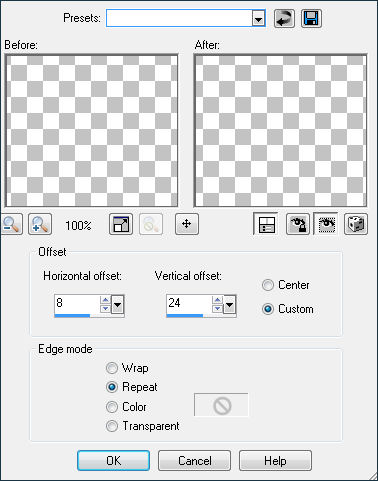Click the reset to default arrow icon

pyautogui.click(x=284, y=18)
